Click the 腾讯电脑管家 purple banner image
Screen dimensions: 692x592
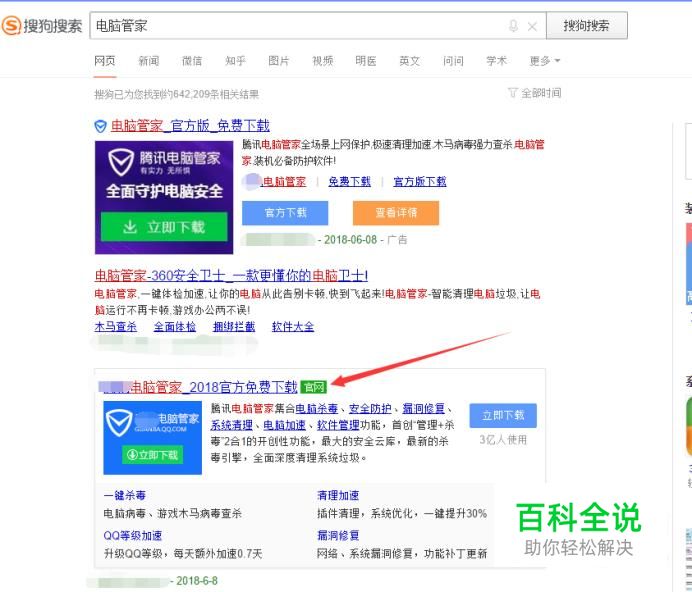(164, 197)
